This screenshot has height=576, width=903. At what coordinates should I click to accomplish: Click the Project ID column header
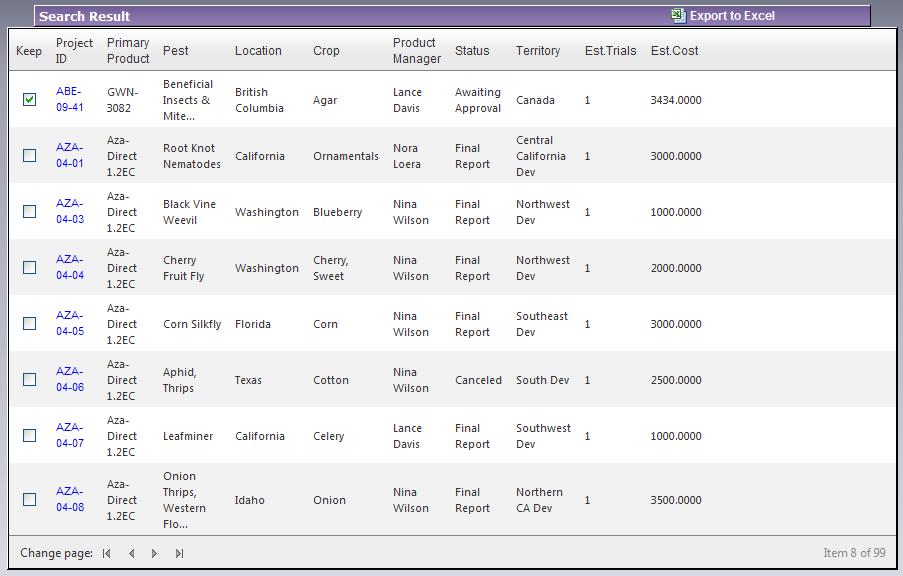click(74, 51)
